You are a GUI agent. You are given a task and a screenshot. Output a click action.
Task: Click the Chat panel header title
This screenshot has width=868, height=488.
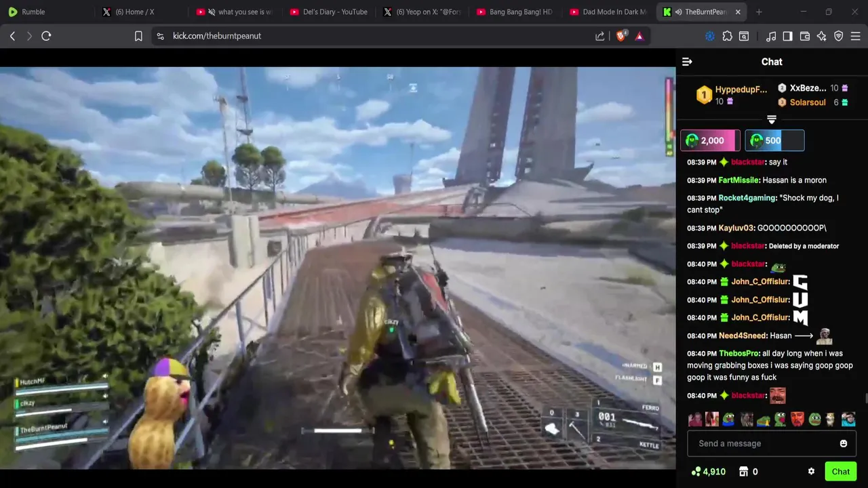[772, 62]
